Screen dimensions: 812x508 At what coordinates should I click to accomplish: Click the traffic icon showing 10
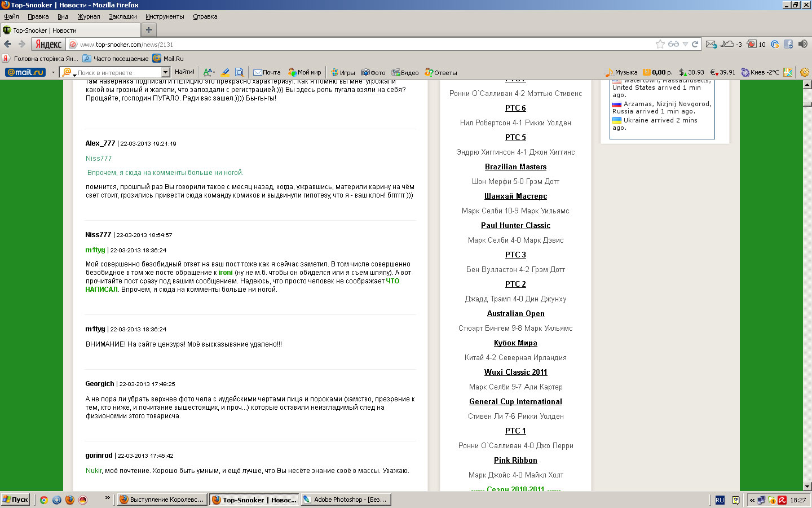[x=756, y=44]
